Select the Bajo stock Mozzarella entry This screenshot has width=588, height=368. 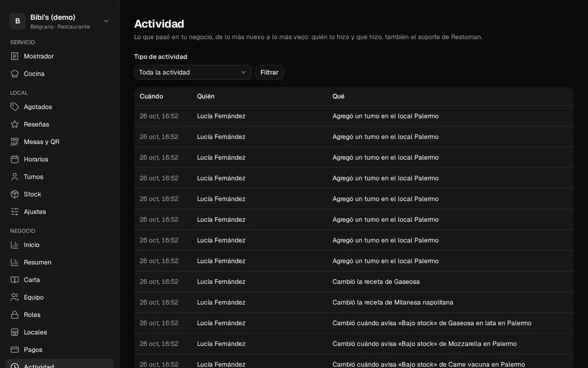pyautogui.click(x=424, y=344)
